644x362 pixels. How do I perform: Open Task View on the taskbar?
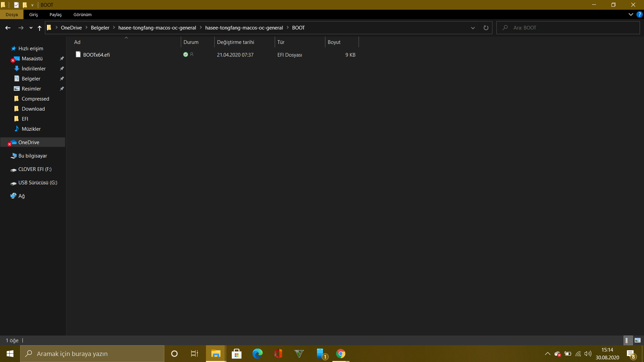(x=194, y=354)
